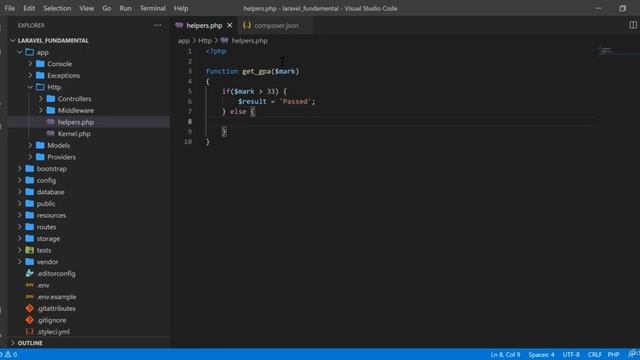Image resolution: width=640 pixels, height=360 pixels.
Task: Close the helpers.php tab
Action: click(x=230, y=25)
